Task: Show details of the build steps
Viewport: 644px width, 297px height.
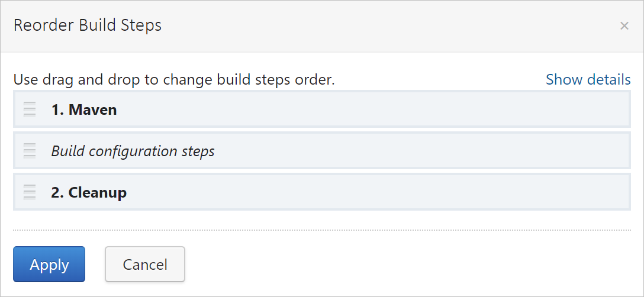Action: (x=588, y=79)
